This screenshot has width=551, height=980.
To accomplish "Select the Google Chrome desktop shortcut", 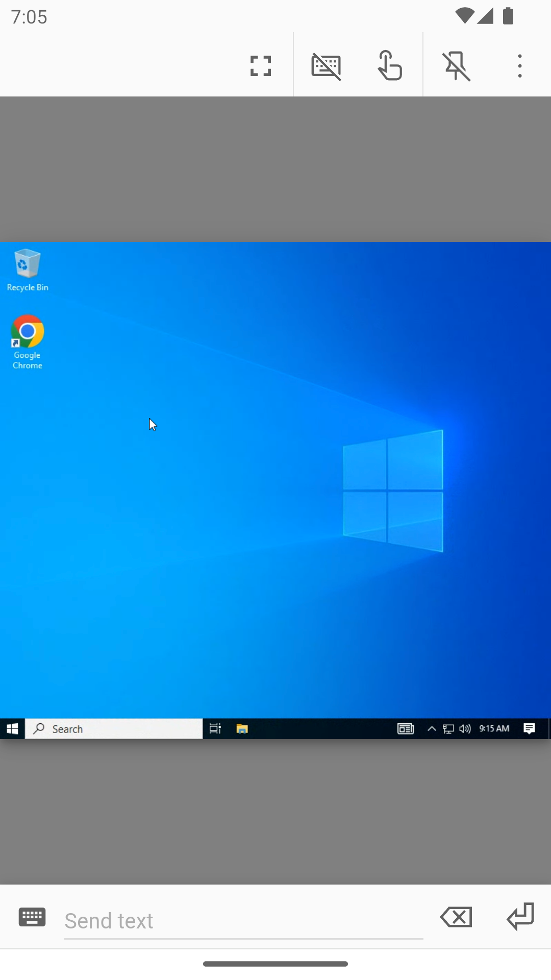I will pos(28,341).
